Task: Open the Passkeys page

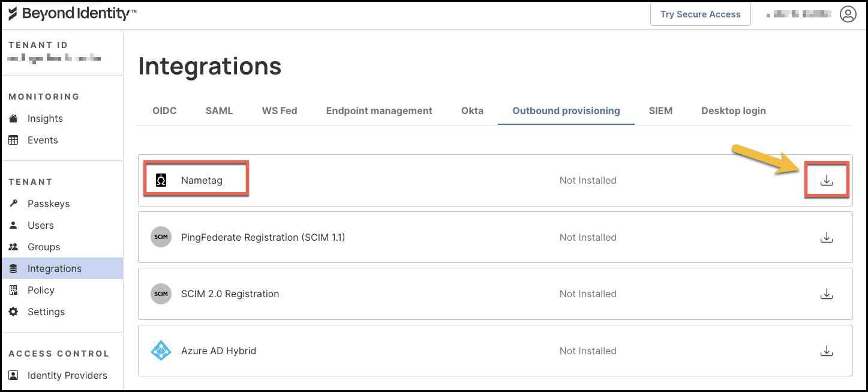Action: point(49,204)
